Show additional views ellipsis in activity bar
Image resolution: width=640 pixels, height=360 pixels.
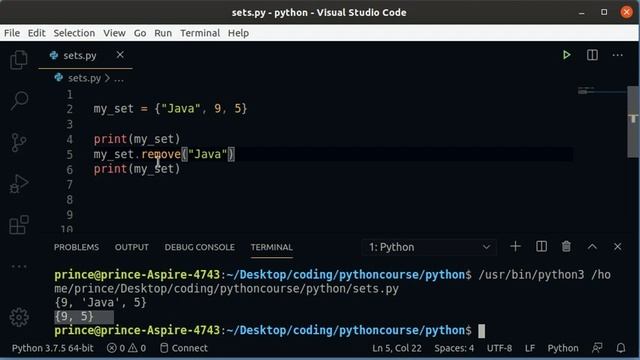click(19, 267)
